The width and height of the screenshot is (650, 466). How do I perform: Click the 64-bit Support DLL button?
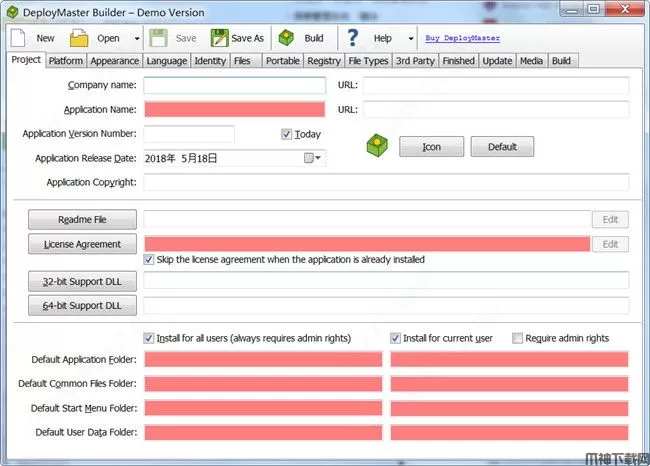[82, 306]
